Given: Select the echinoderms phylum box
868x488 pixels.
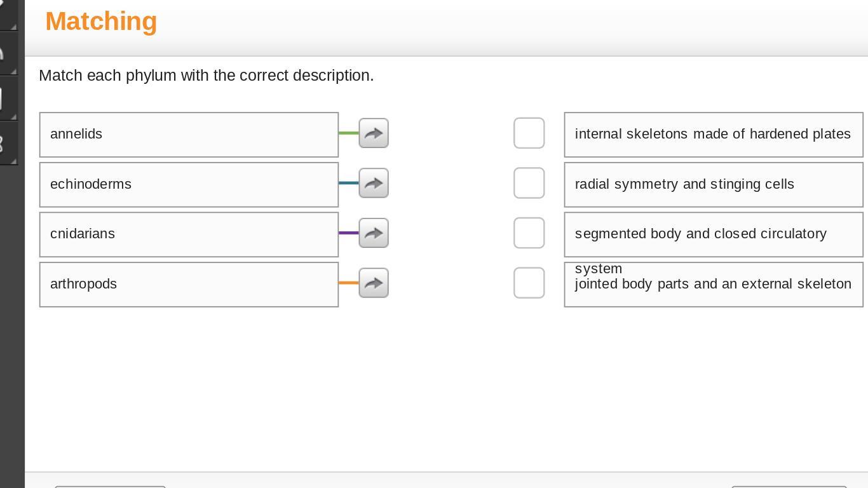Looking at the screenshot, I should click(189, 185).
